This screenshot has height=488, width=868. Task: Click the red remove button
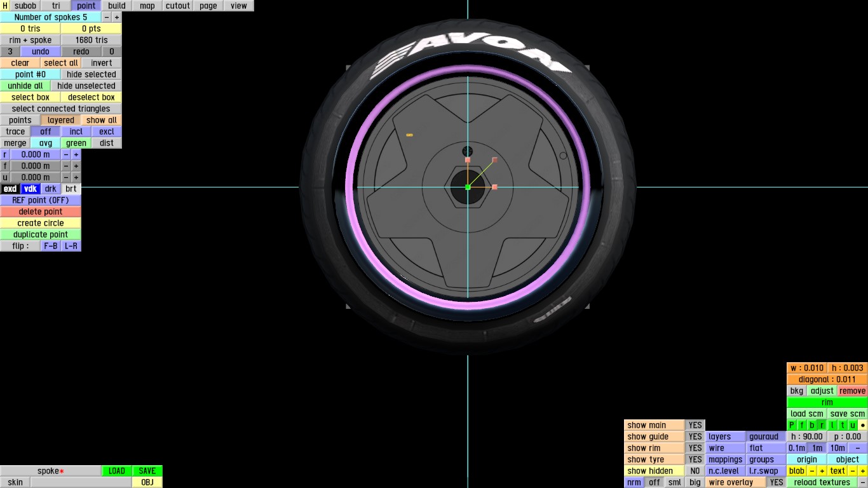(x=853, y=391)
